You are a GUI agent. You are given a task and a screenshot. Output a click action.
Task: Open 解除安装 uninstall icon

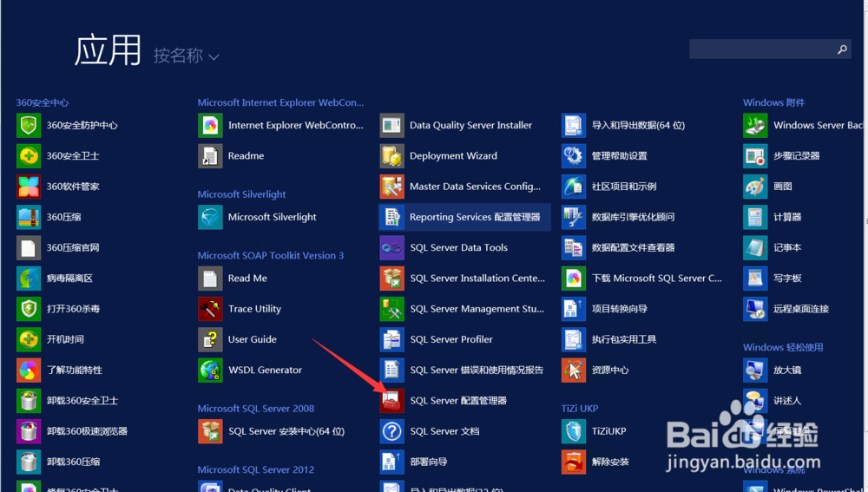coord(574,462)
